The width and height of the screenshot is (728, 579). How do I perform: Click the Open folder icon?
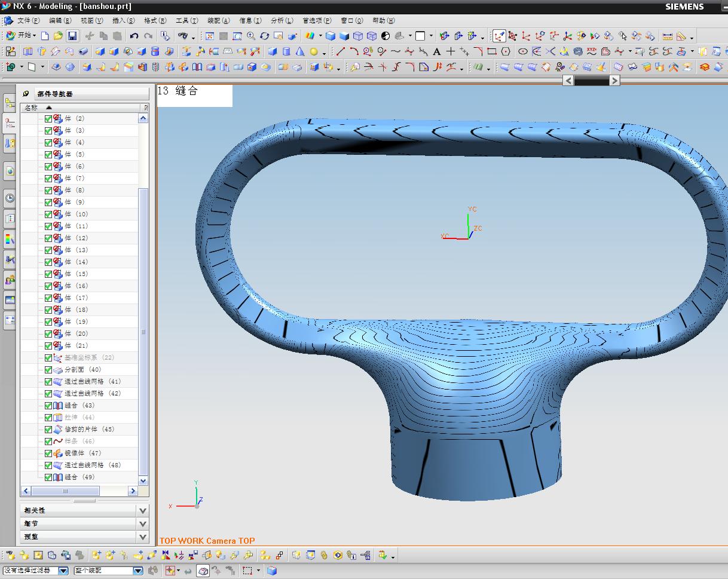[58, 36]
